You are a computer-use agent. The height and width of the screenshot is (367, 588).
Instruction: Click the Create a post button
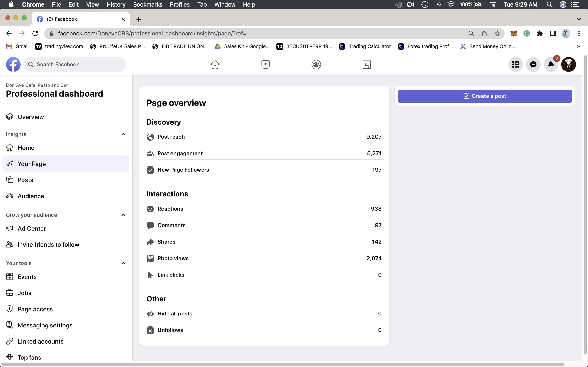(484, 96)
